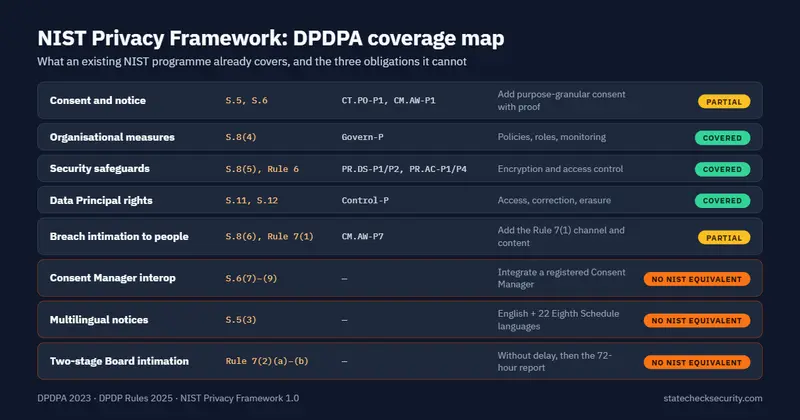This screenshot has height=420, width=800.
Task: Click 'Add the Rule 7(1) channel and content' text
Action: coord(561,236)
